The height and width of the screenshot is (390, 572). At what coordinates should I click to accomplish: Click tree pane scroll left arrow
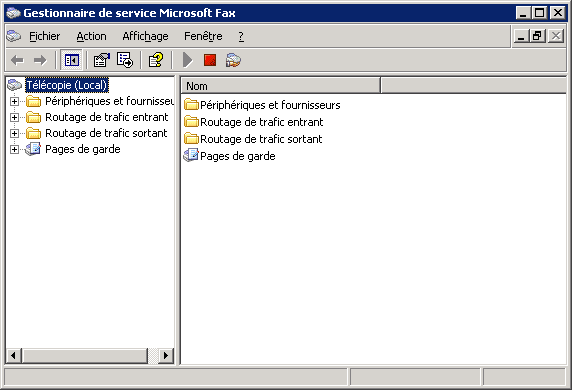pyautogui.click(x=13, y=355)
